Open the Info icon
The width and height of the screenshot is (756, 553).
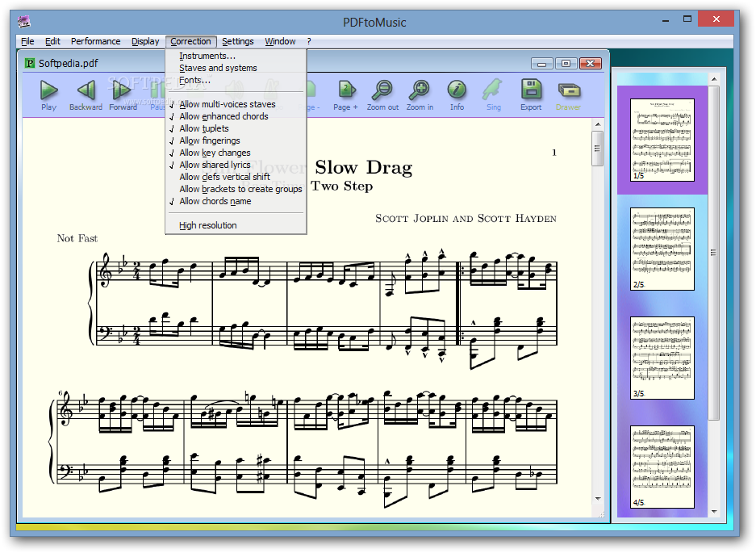tap(457, 90)
